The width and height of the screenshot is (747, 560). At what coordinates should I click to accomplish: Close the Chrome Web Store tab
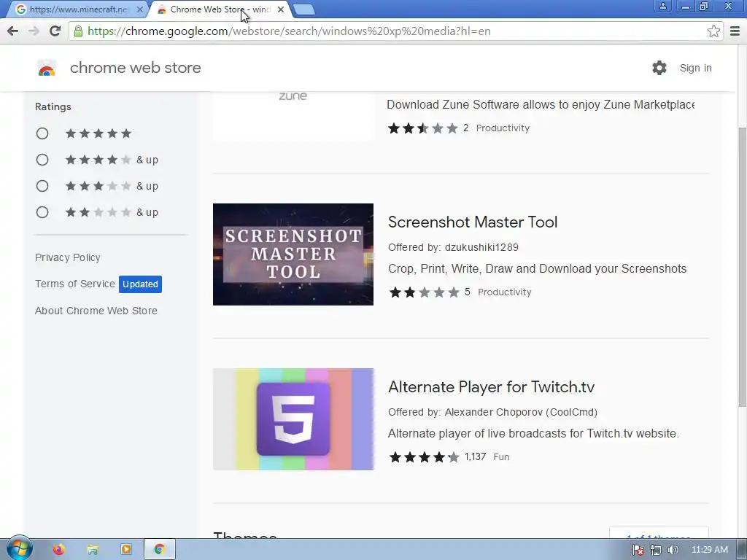[x=281, y=9]
